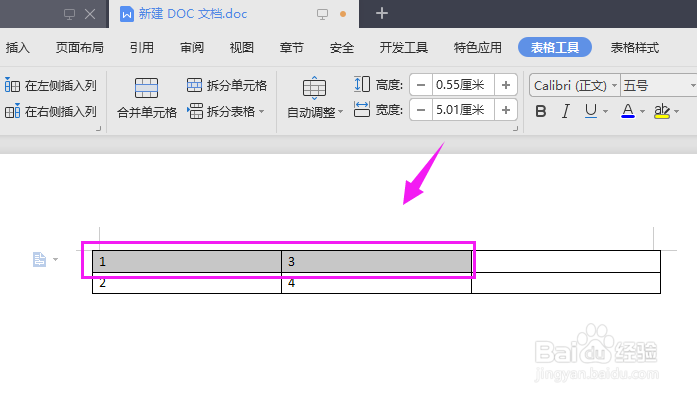Click the empty bottom-right table cell
This screenshot has height=398, width=697.
566,283
